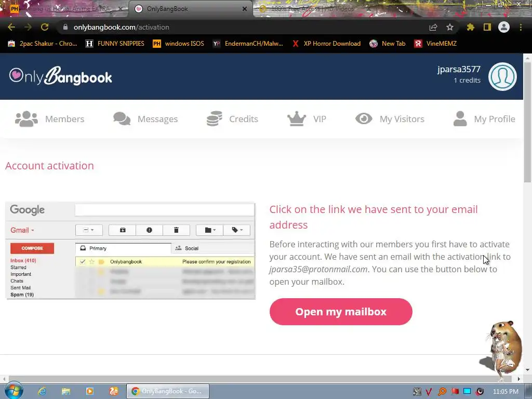Go to Messages section
532x399 pixels.
tap(157, 119)
